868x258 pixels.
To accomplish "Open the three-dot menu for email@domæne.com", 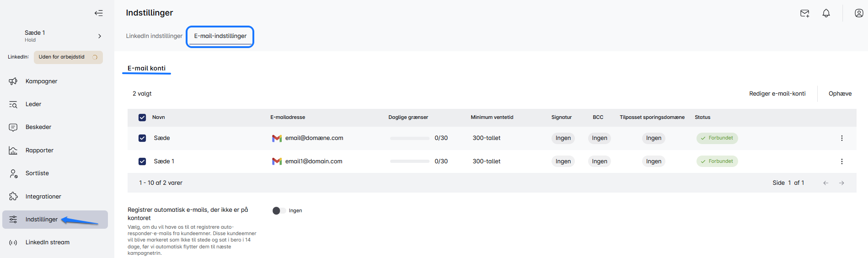I will point(841,138).
